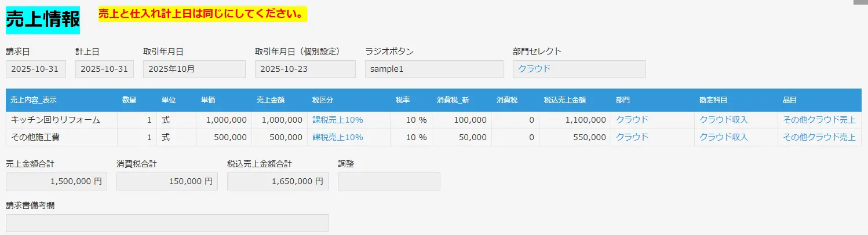Click 部門 クラウド link in その他施工費 row

coord(632,137)
